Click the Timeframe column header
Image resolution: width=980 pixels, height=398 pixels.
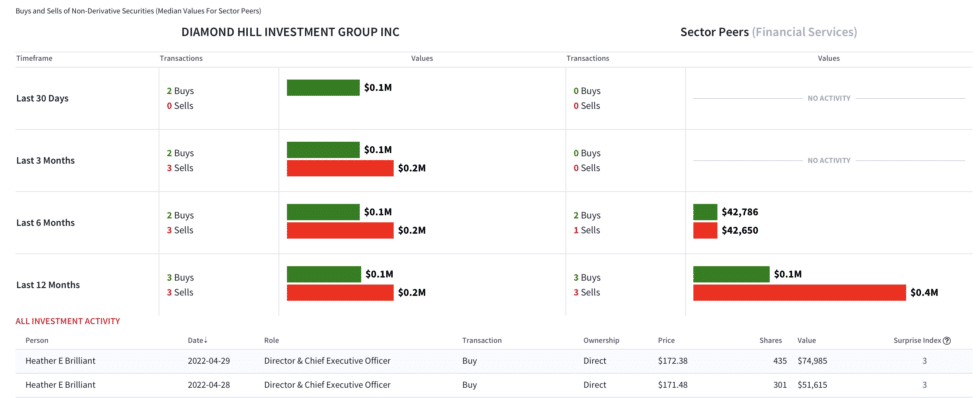(34, 58)
